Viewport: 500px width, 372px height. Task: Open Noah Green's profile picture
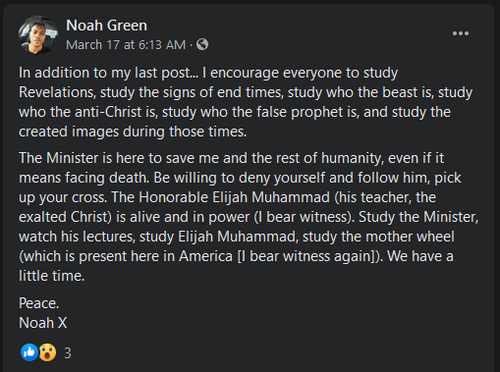[x=38, y=35]
